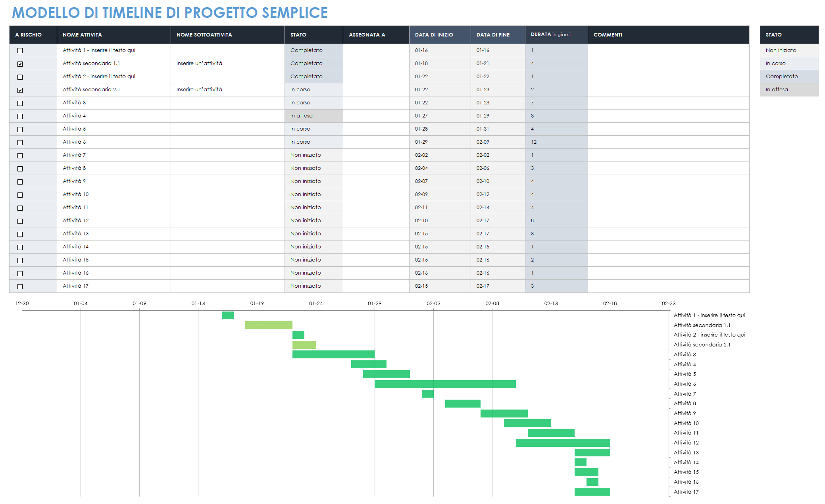
Task: Check the at-risk box for Attività 10
Action: pos(20,195)
